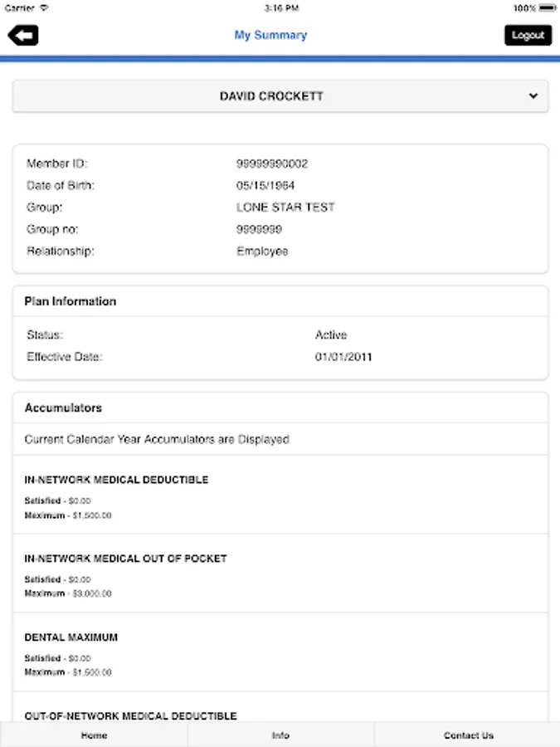The width and height of the screenshot is (560, 747).
Task: Tap the Effective Date value 01/01/2011
Action: pyautogui.click(x=343, y=357)
